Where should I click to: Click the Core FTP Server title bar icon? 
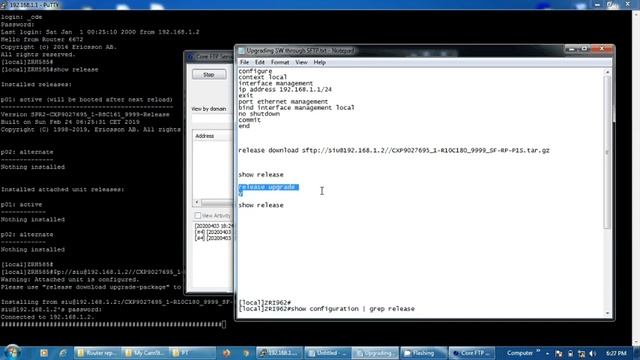tap(190, 57)
